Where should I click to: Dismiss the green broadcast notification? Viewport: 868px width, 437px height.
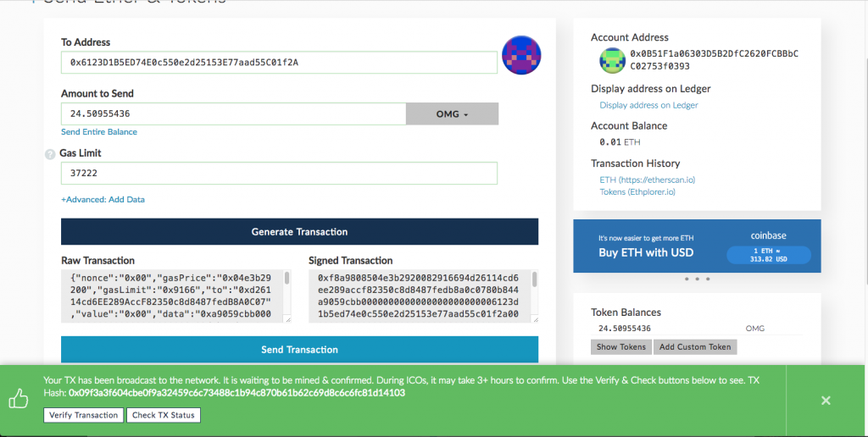[826, 401]
